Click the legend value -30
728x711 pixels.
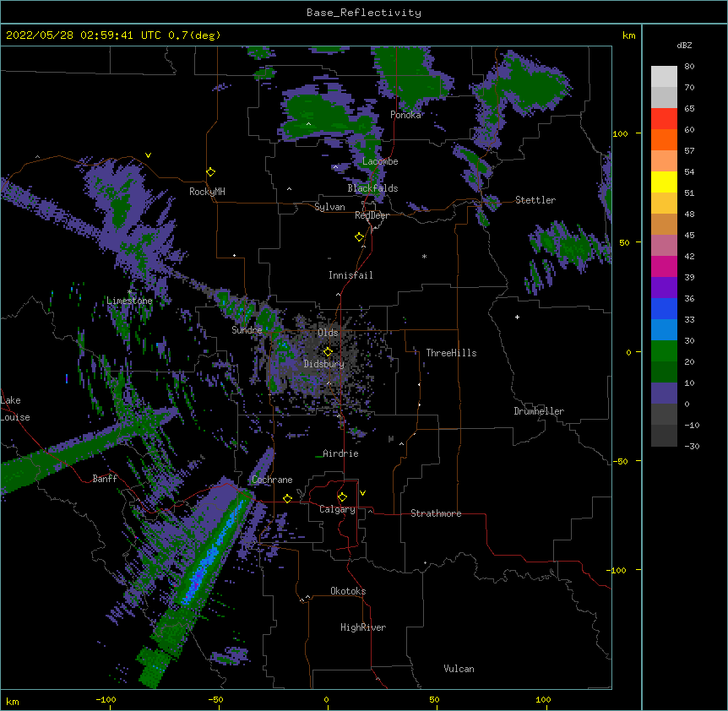click(692, 446)
